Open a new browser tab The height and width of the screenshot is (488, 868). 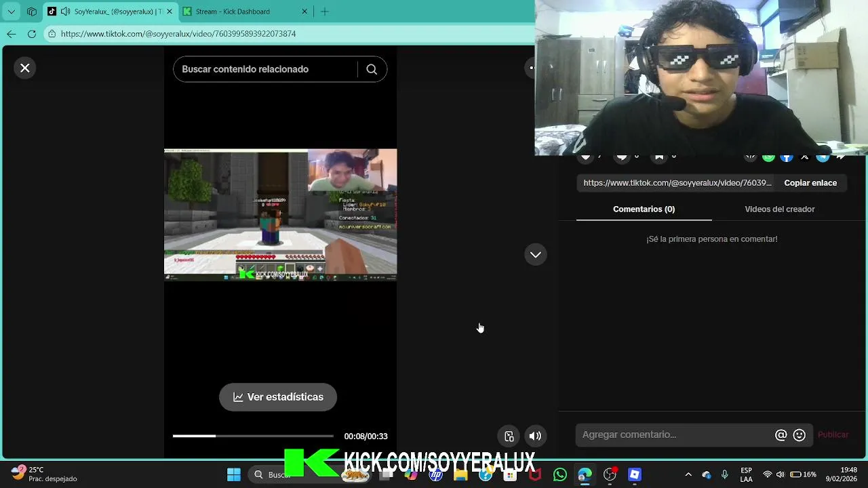(x=325, y=12)
